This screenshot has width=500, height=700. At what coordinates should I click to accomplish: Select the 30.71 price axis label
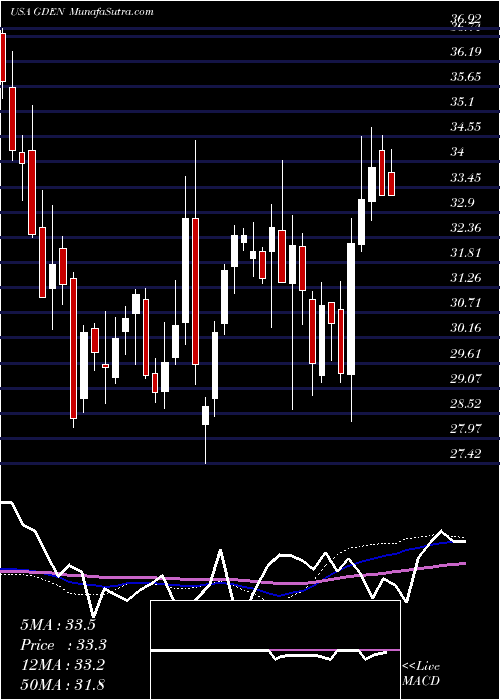point(466,303)
